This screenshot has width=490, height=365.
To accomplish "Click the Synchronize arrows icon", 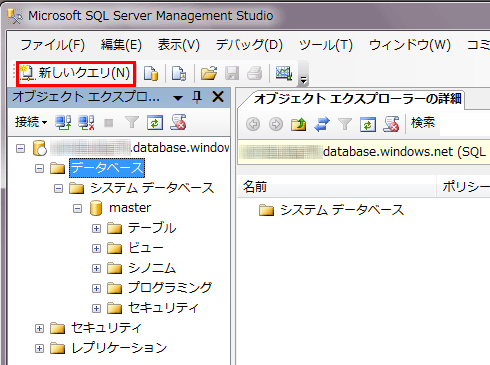I will point(322,124).
